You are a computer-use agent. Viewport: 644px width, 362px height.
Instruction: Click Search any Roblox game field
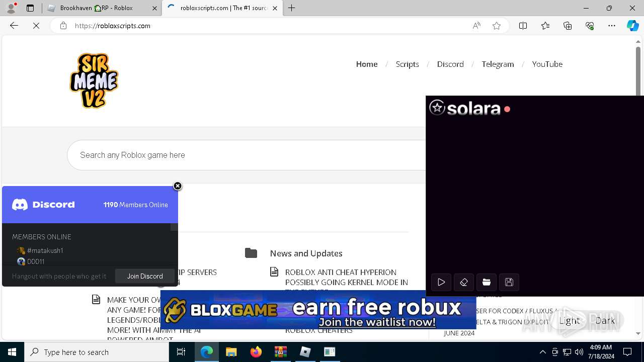(247, 155)
